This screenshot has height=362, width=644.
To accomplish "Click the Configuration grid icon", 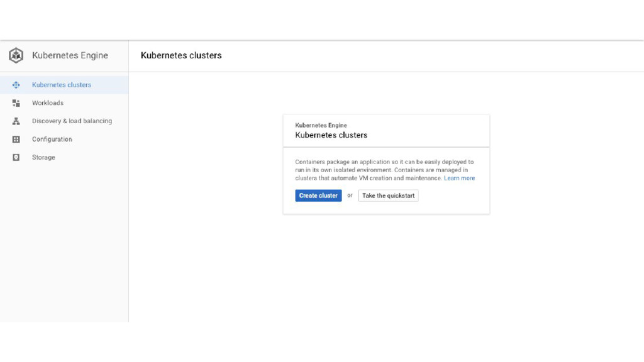I will pyautogui.click(x=16, y=139).
